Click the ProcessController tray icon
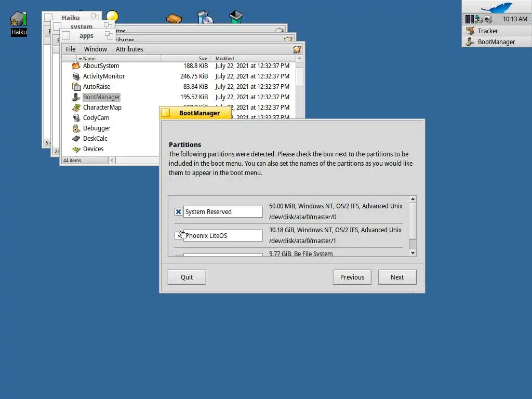 469,19
